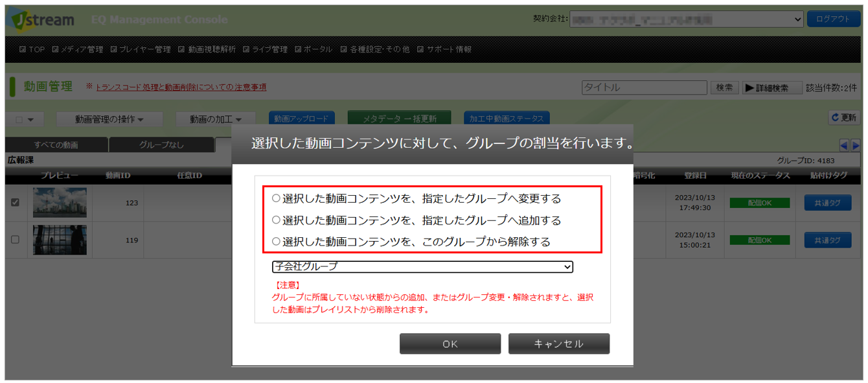The width and height of the screenshot is (868, 383).
Task: Click 動画アップロード button
Action: coord(302,119)
